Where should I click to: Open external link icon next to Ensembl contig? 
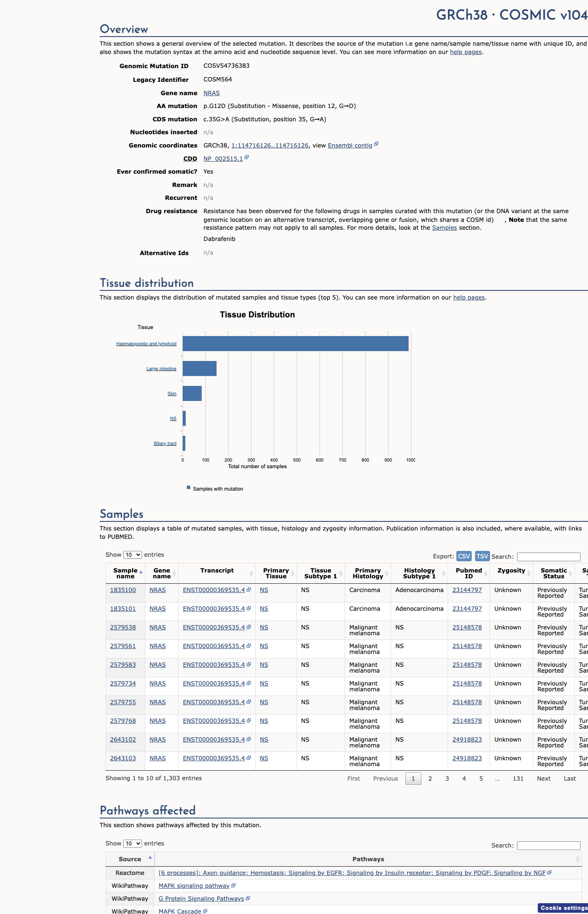click(376, 144)
